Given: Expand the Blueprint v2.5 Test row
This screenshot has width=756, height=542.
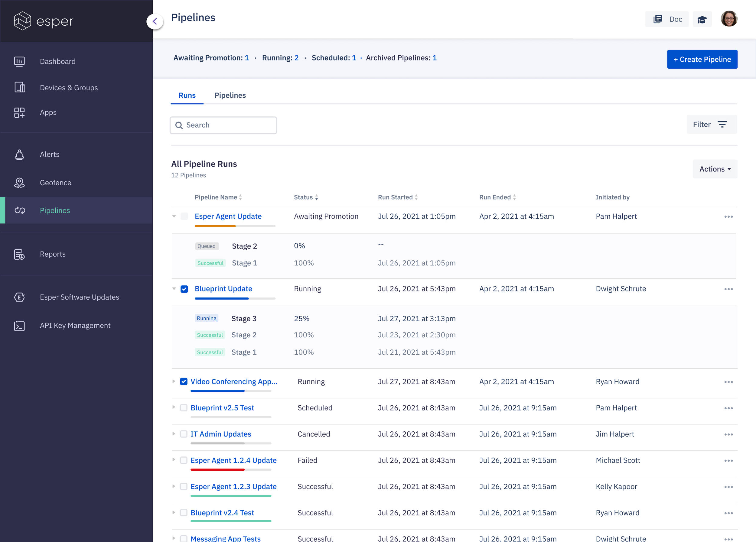Looking at the screenshot, I should 174,407.
